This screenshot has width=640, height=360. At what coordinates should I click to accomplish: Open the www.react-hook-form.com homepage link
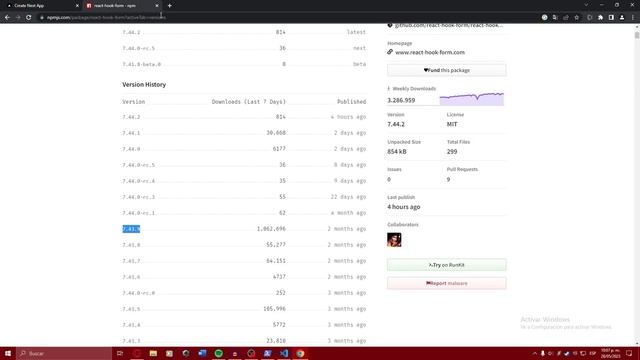[430, 52]
